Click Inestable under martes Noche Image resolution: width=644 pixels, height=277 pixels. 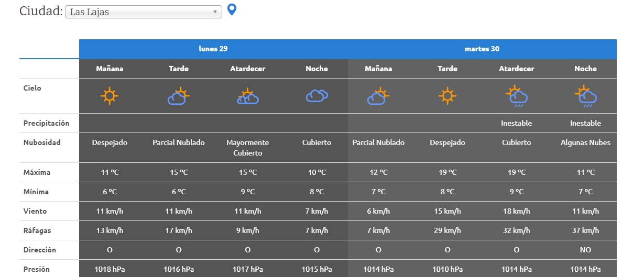click(x=585, y=123)
